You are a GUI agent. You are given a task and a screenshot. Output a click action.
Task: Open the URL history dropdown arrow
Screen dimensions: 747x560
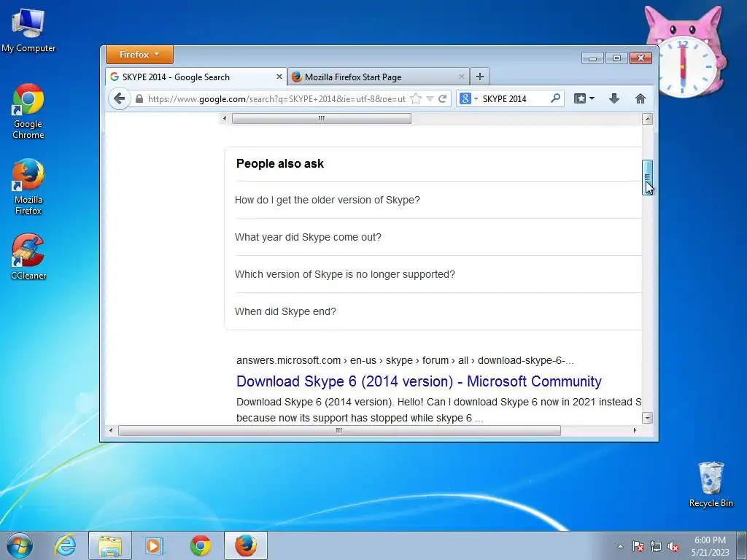point(430,98)
